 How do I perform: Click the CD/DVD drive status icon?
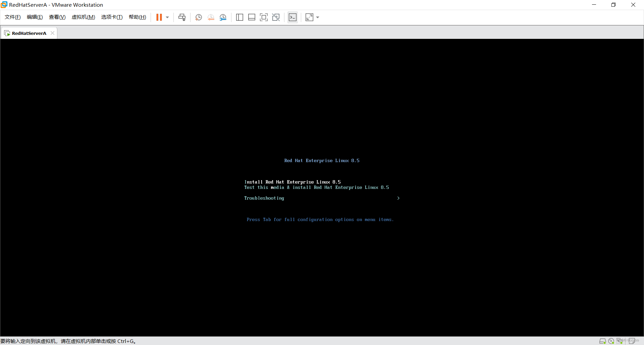point(611,341)
